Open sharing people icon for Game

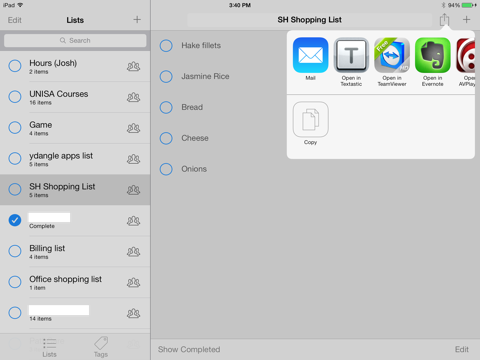133,128
